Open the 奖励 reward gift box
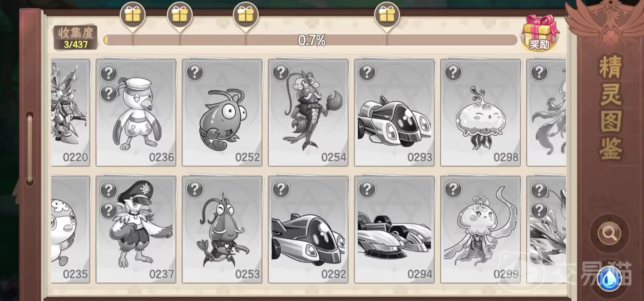Image resolution: width=644 pixels, height=301 pixels. 540,33
